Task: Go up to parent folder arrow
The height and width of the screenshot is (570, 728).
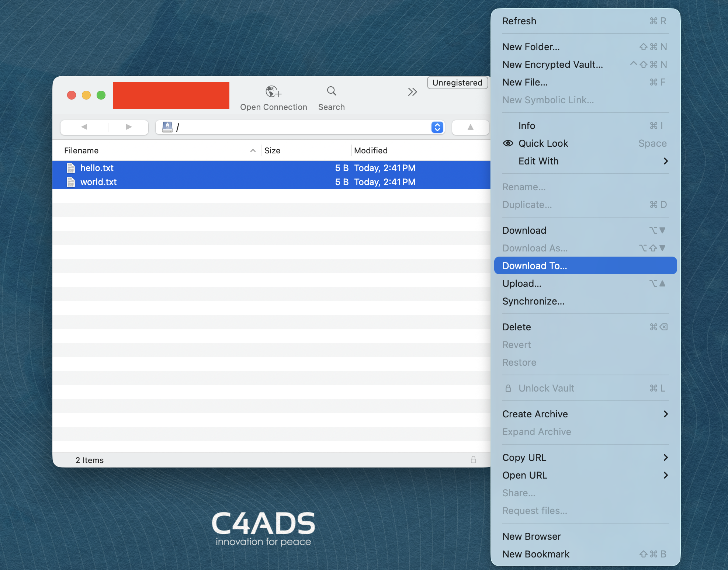Action: tap(470, 127)
